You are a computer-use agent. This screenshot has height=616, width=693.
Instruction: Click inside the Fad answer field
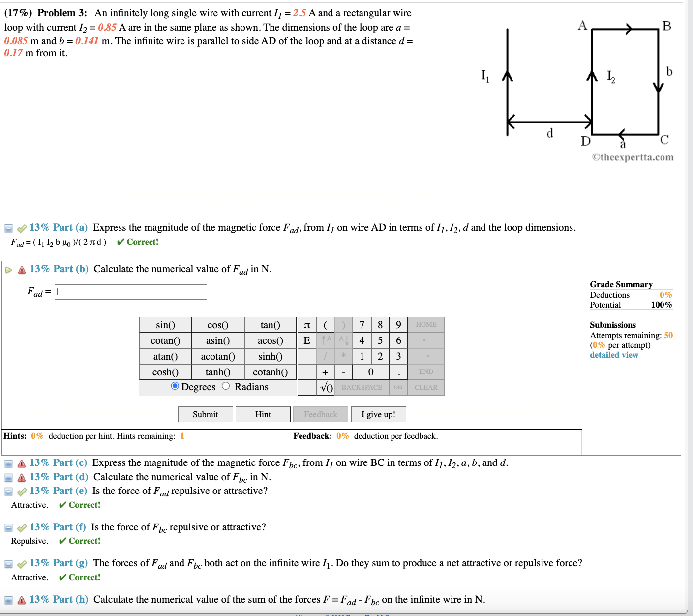[x=130, y=292]
